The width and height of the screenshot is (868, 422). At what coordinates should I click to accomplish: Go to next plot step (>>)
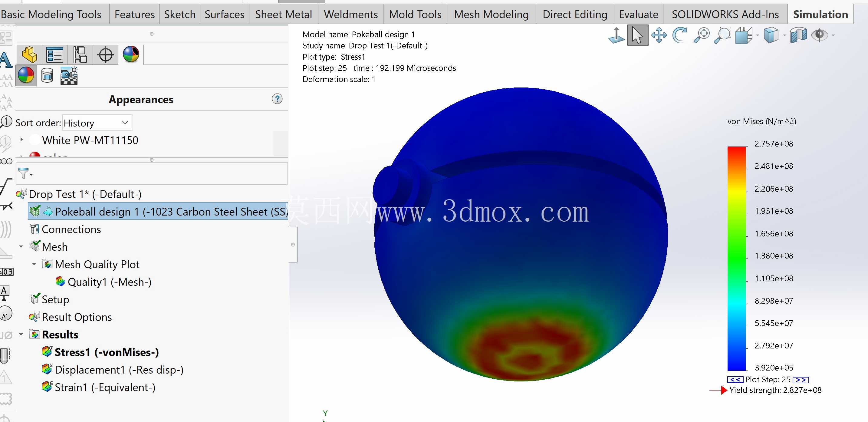[x=801, y=380]
